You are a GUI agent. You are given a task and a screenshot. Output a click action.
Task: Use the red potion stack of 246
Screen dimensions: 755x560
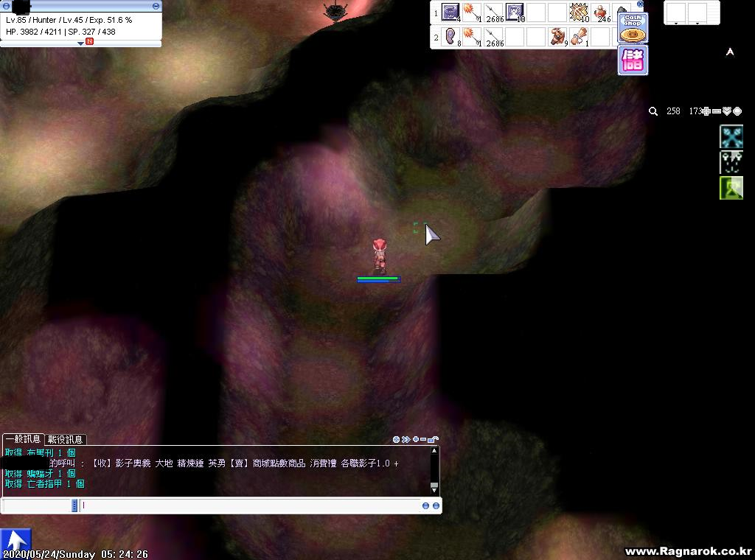(x=601, y=12)
